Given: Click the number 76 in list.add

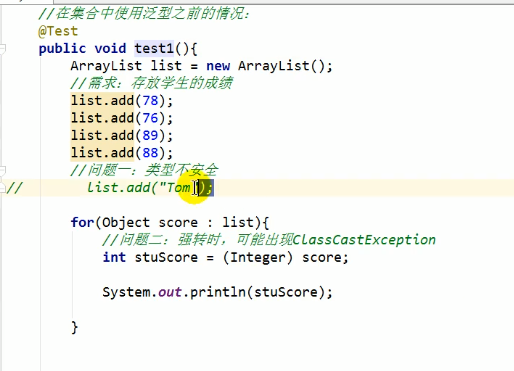Looking at the screenshot, I should coord(150,118).
